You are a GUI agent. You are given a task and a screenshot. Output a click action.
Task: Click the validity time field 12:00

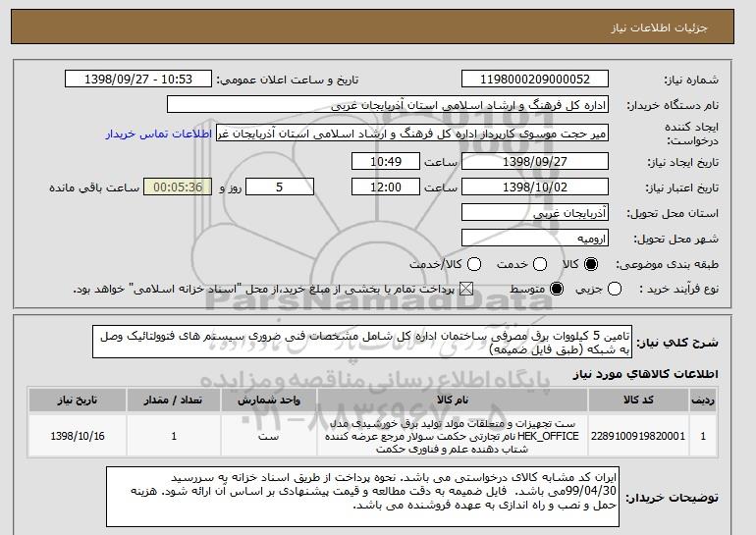(386, 187)
